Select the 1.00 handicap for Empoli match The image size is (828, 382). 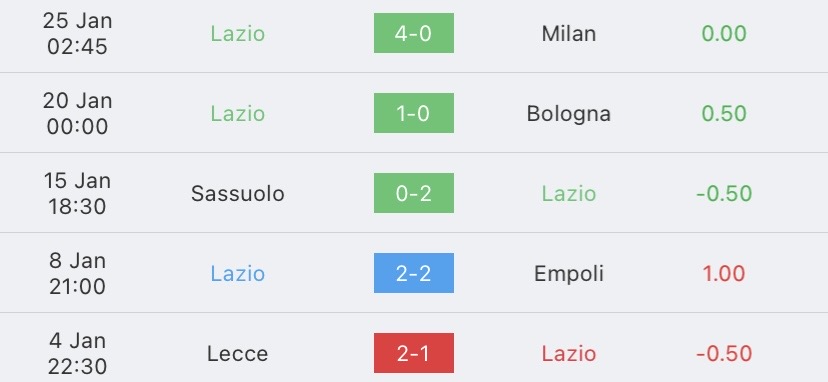(724, 274)
